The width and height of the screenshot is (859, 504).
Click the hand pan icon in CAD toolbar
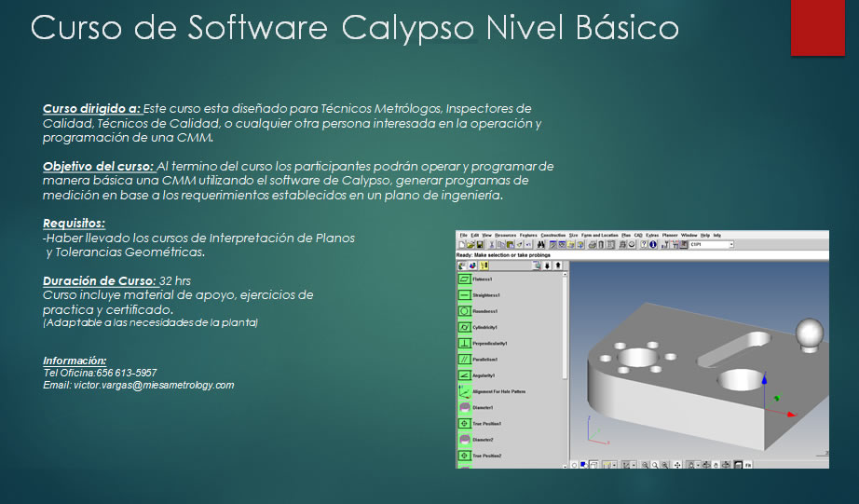(716, 465)
